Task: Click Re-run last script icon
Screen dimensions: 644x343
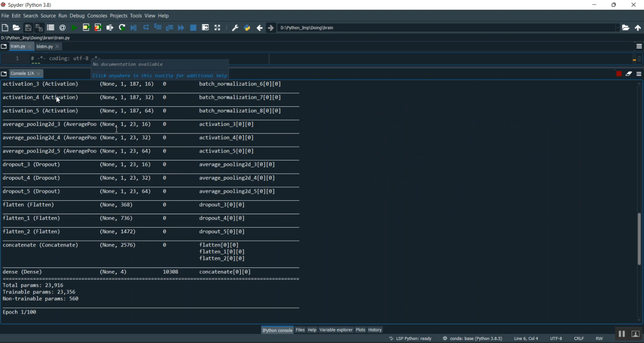Action: pos(122,28)
